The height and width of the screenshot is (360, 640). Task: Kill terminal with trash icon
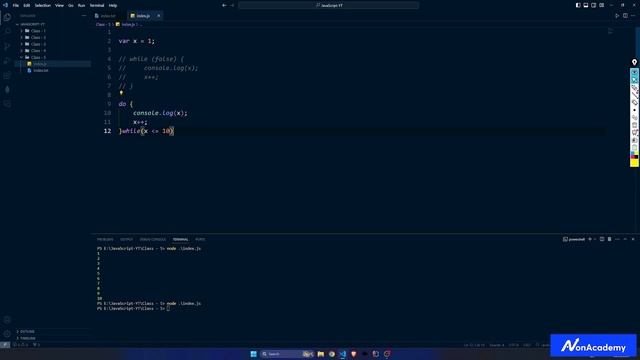click(609, 239)
